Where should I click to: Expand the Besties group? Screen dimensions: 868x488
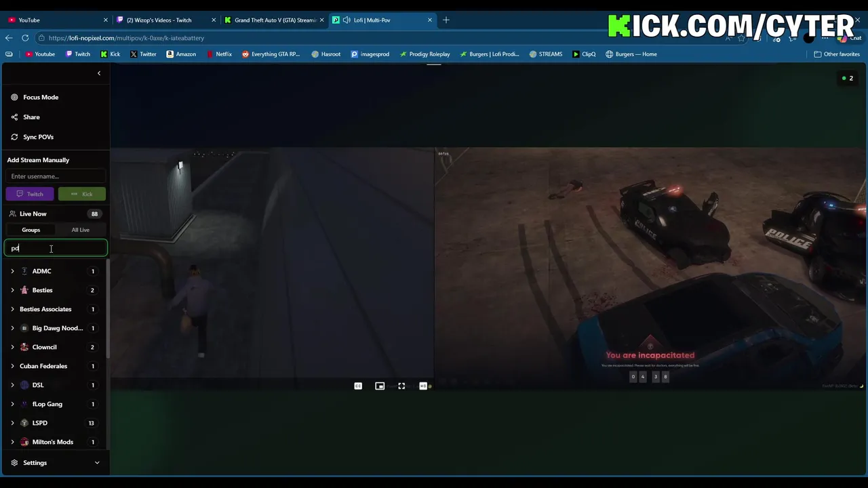pyautogui.click(x=12, y=290)
